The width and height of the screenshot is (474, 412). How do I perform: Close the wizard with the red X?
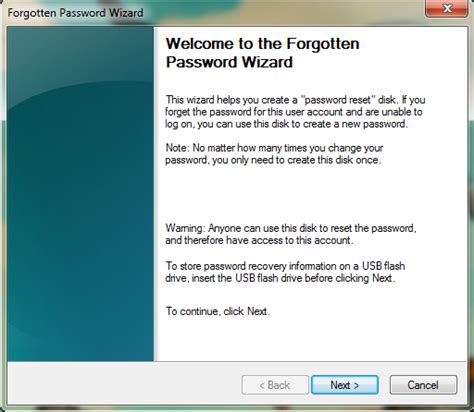pyautogui.click(x=447, y=8)
